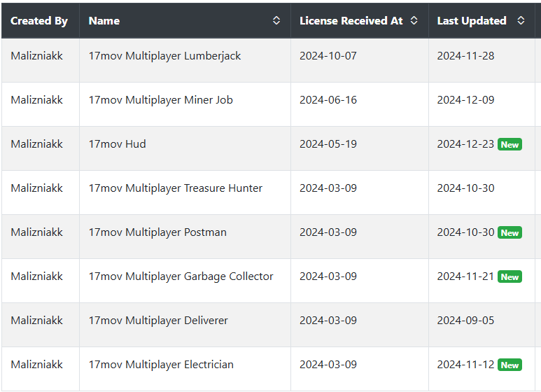Click License Received At sort arrows
This screenshot has width=541, height=392.
click(414, 20)
